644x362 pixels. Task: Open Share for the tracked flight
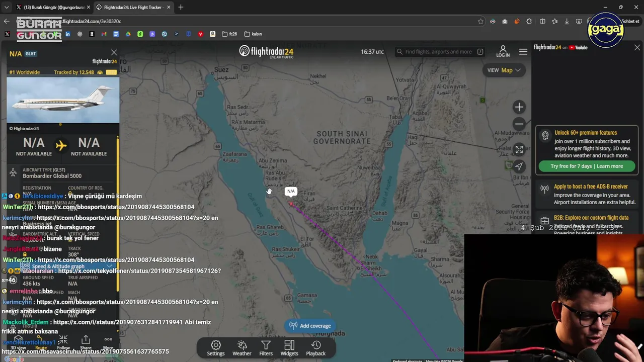(86, 343)
